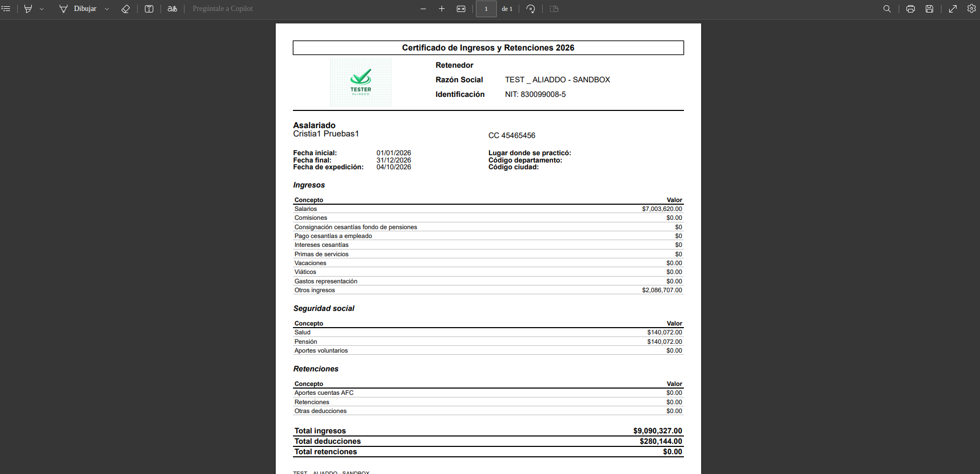Select the text 'NIT: 830099008-5'
This screenshot has height=474, width=980.
tap(535, 94)
